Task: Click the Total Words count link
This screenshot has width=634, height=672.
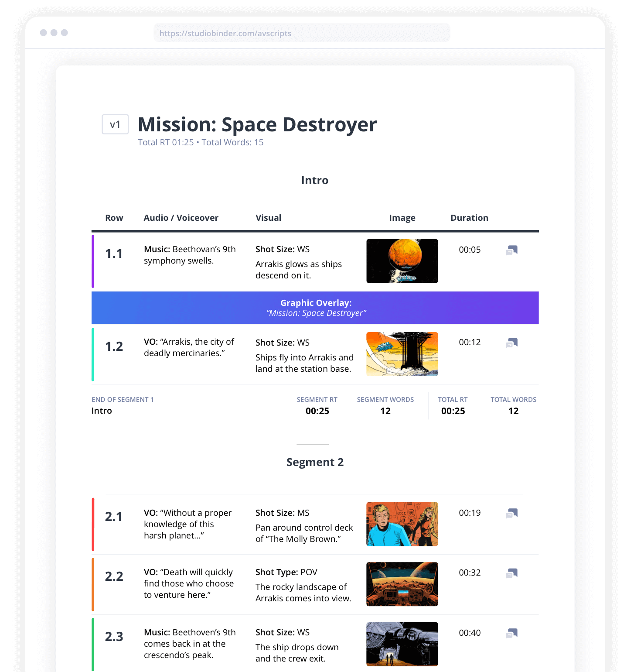Action: 232,142
